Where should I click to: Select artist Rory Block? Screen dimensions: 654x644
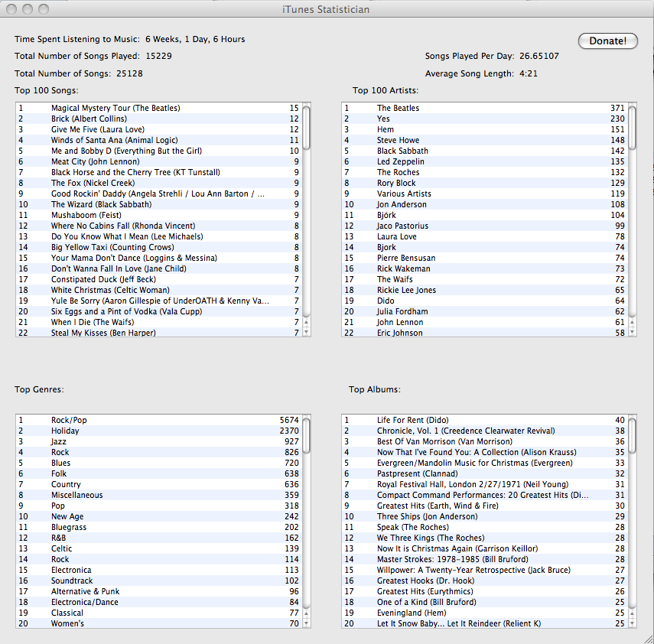pos(485,183)
